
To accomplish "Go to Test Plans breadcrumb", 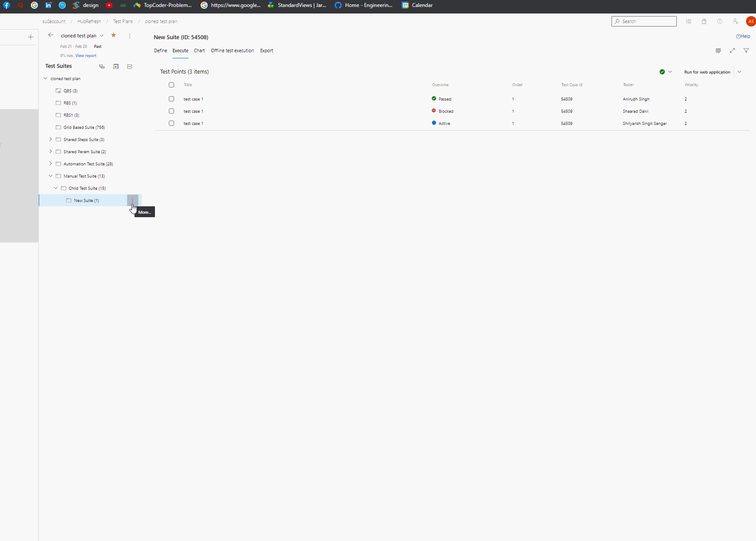I will [x=123, y=21].
